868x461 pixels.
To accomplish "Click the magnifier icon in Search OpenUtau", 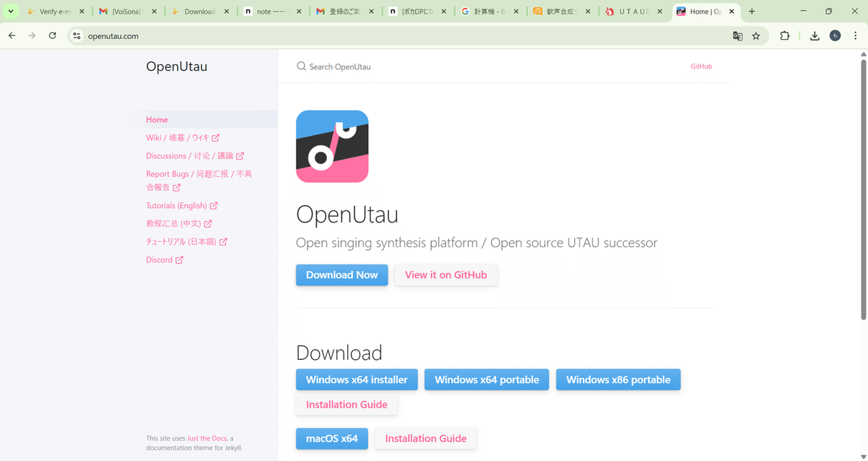I will coord(301,66).
